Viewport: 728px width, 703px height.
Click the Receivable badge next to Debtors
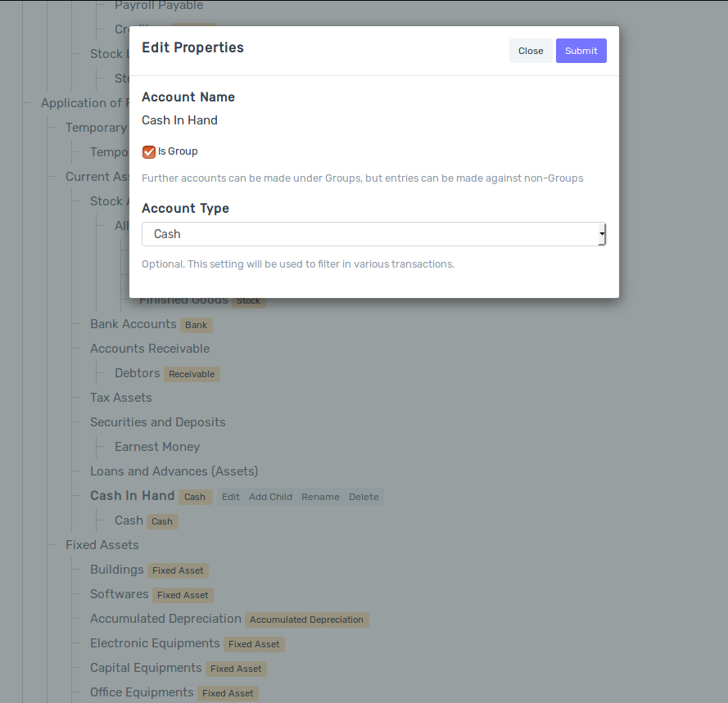(x=191, y=374)
